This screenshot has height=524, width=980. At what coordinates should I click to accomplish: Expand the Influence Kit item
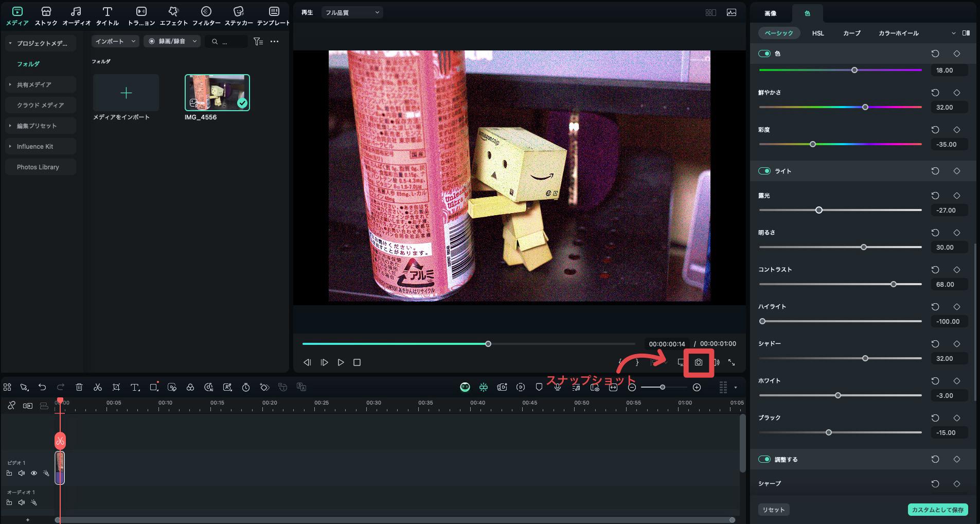[x=10, y=146]
